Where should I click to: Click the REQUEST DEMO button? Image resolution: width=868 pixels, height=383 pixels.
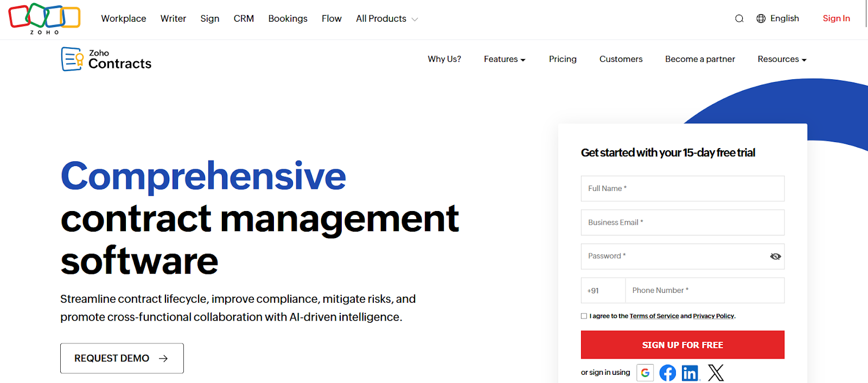pos(122,358)
